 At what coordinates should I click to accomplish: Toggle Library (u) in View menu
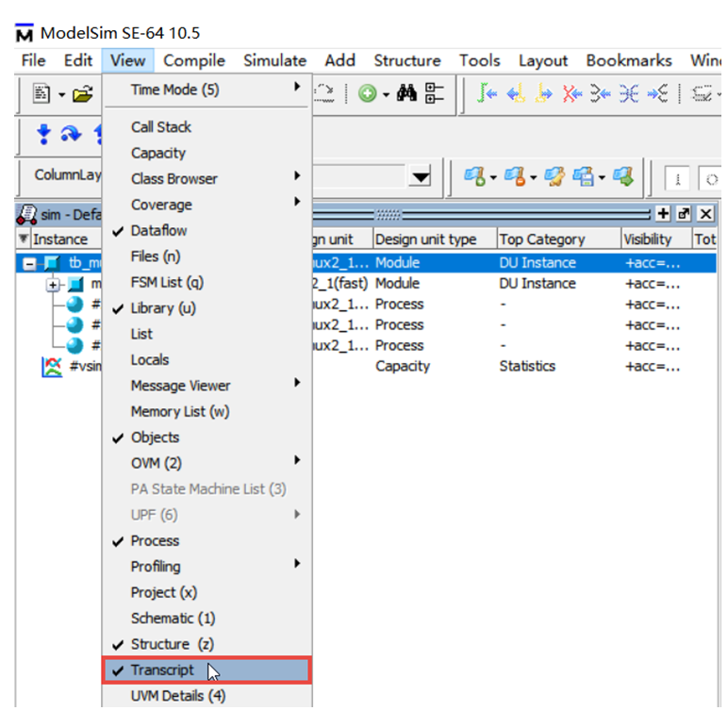(x=207, y=308)
